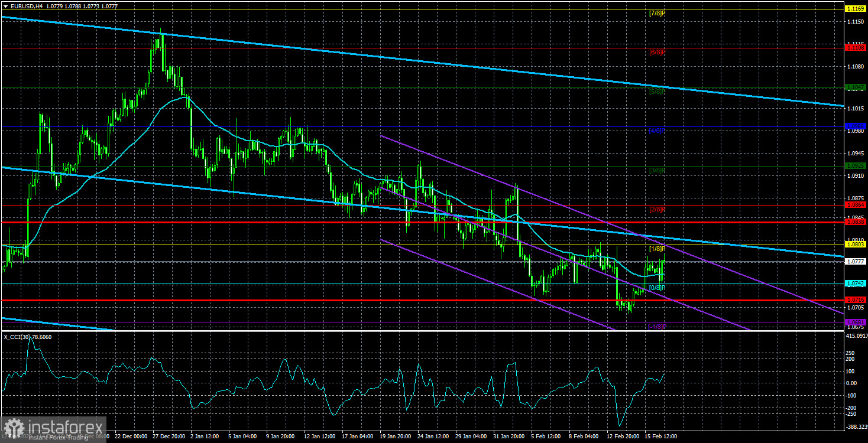Click the green 1.0925 price tag
Image resolution: width=868 pixels, height=443 pixels.
click(856, 165)
